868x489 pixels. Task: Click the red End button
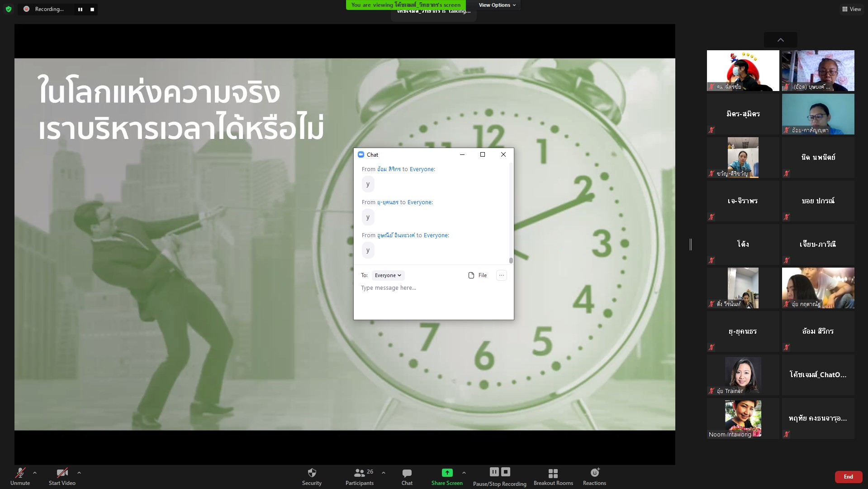848,477
